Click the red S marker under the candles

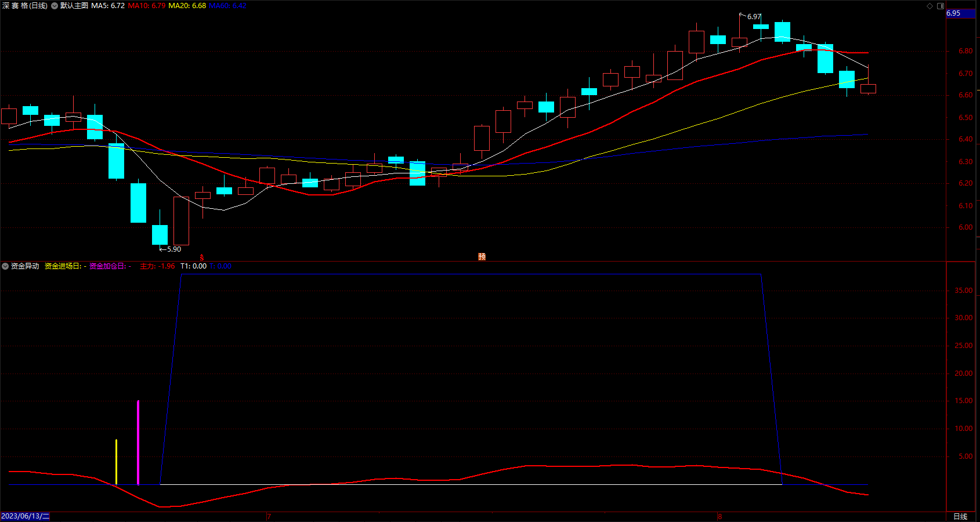click(x=202, y=257)
